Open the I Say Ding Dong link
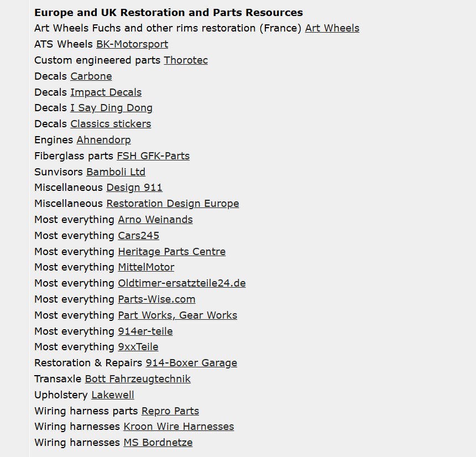Image resolution: width=476 pixels, height=457 pixels. (x=111, y=108)
